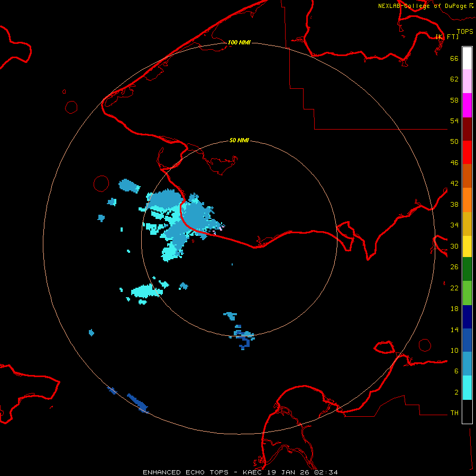The height and width of the screenshot is (476, 476).
Task: Click the gold swatch between 38 and 34
Action: click(x=467, y=224)
